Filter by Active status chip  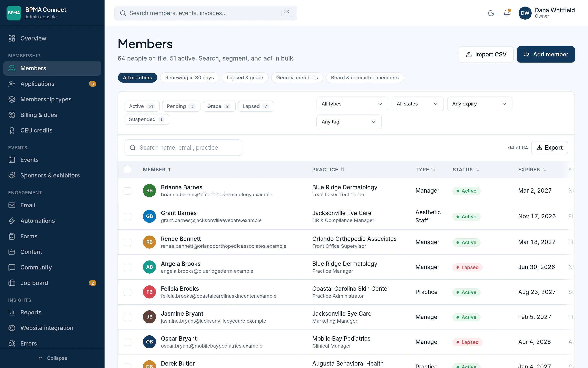click(142, 106)
